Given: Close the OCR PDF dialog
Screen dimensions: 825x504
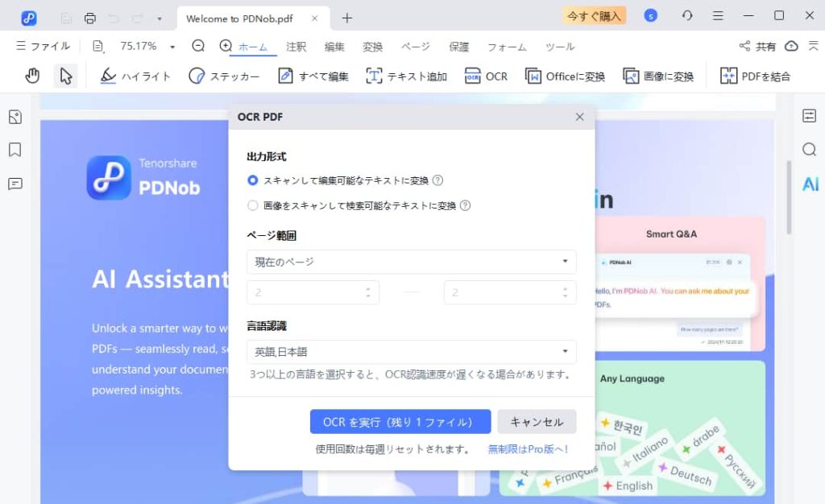Looking at the screenshot, I should point(579,117).
